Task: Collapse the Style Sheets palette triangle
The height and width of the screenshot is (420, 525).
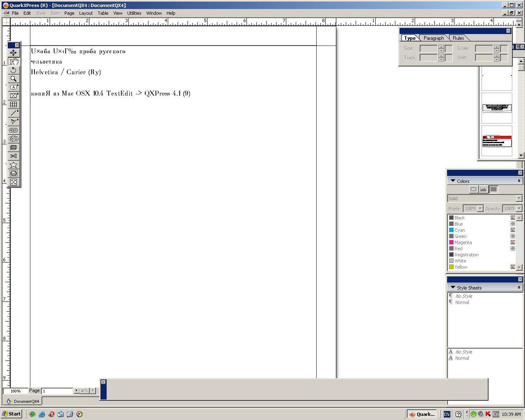Action: pos(453,288)
